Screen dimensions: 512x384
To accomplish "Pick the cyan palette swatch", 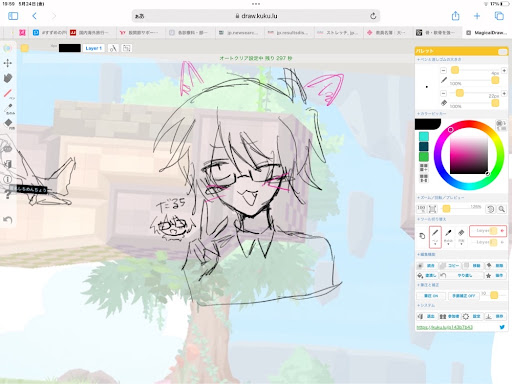I will 424,136.
